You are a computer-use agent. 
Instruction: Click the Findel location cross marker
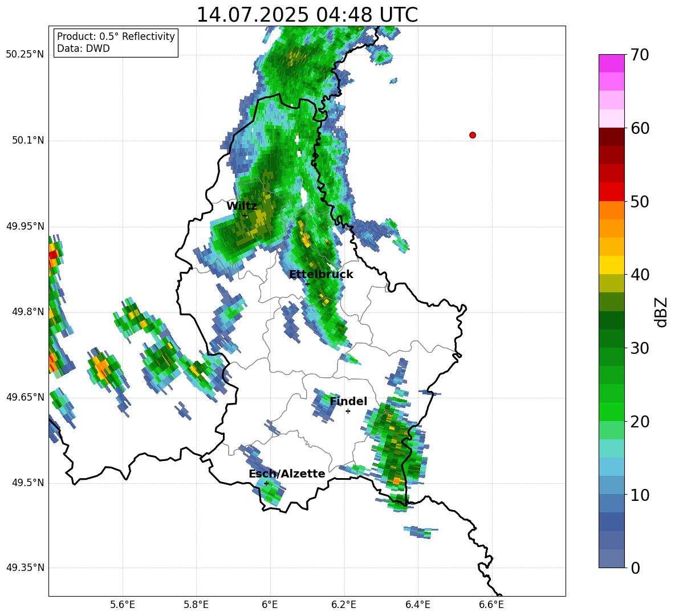348,411
